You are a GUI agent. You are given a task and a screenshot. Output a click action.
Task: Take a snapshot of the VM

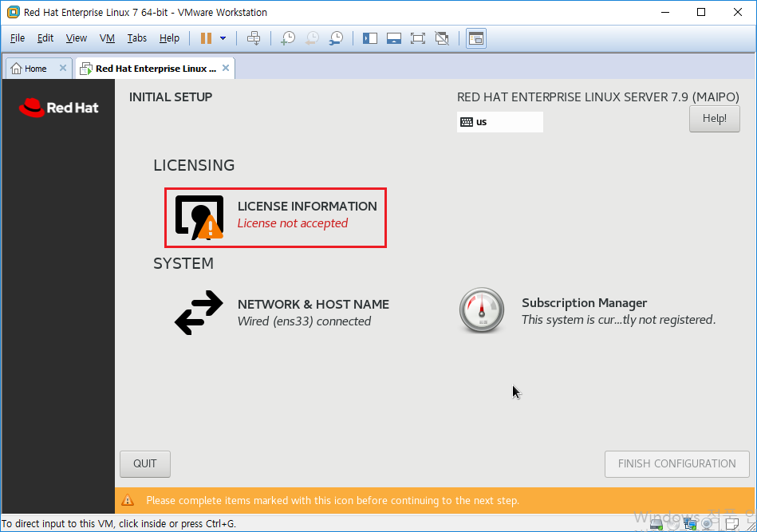pyautogui.click(x=288, y=38)
